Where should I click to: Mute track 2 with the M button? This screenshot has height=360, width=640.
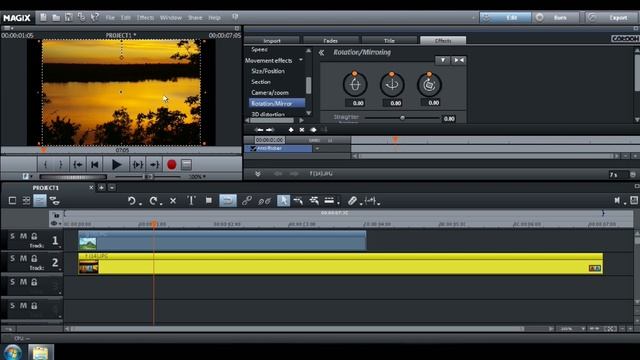tap(23, 258)
